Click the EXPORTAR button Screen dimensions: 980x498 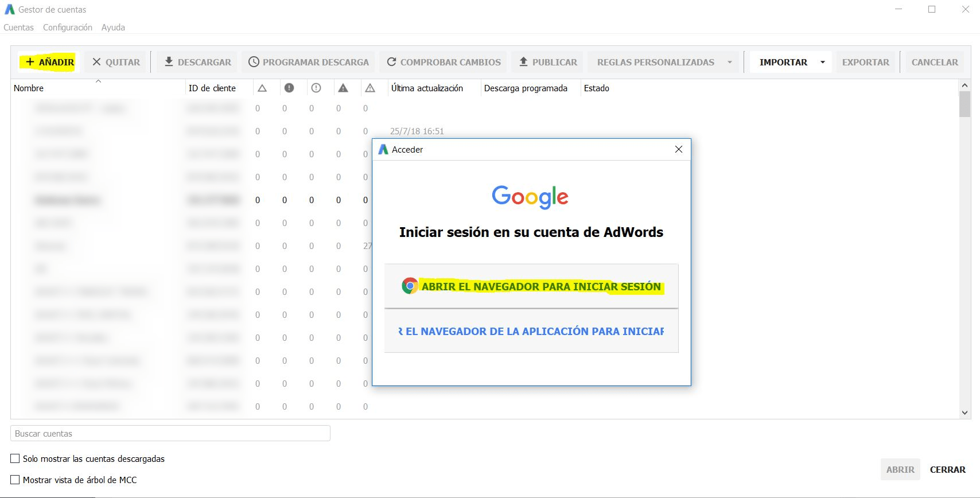[x=865, y=62]
